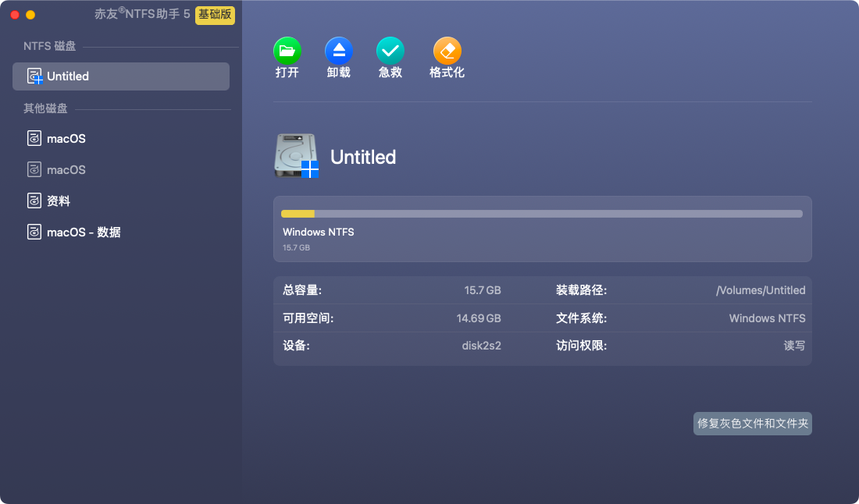
Task: Click the 其他磁盘 section header
Action: (x=45, y=108)
